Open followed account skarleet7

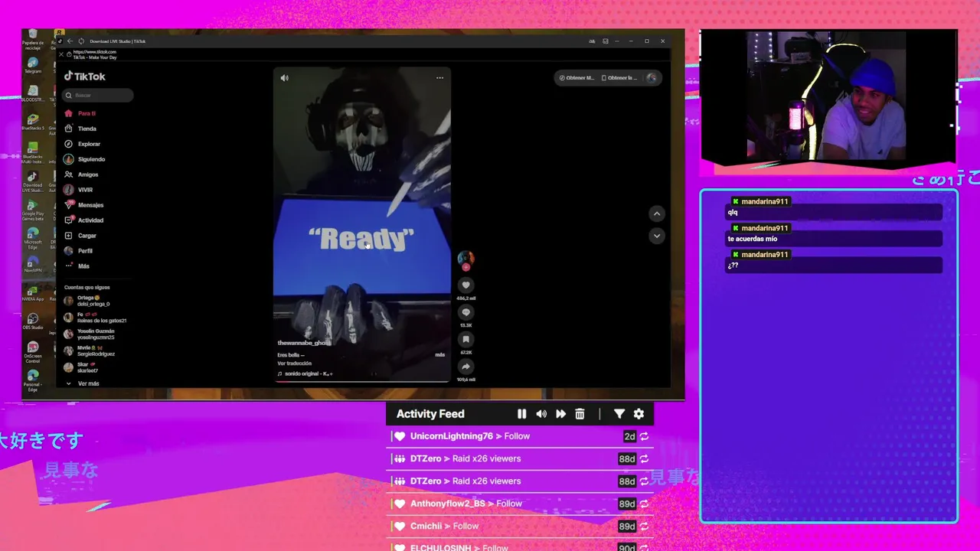coord(81,367)
